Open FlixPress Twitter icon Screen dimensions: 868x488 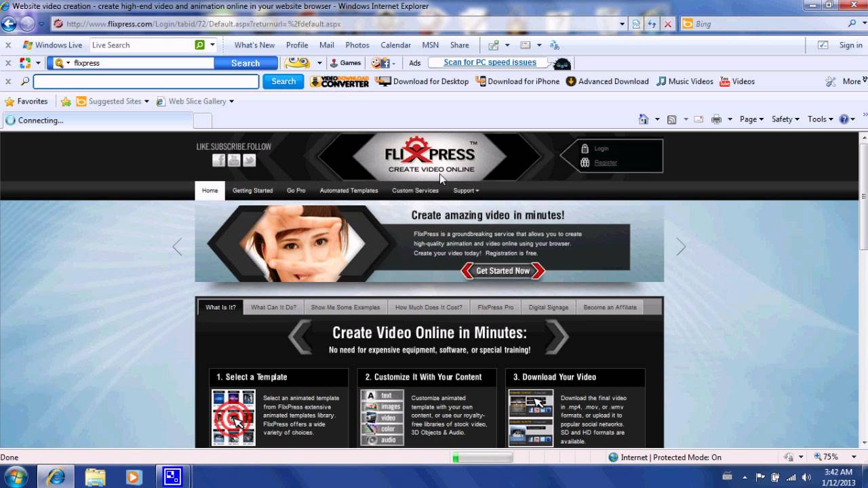250,160
